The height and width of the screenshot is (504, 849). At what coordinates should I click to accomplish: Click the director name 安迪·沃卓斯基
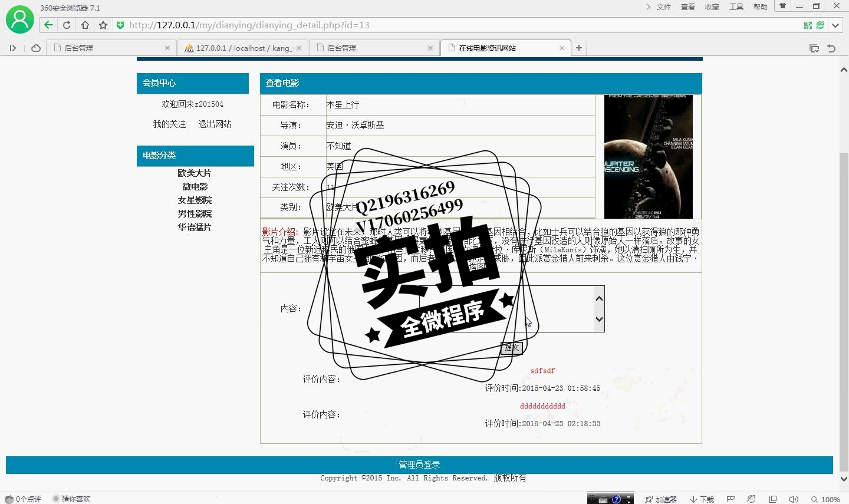click(355, 125)
